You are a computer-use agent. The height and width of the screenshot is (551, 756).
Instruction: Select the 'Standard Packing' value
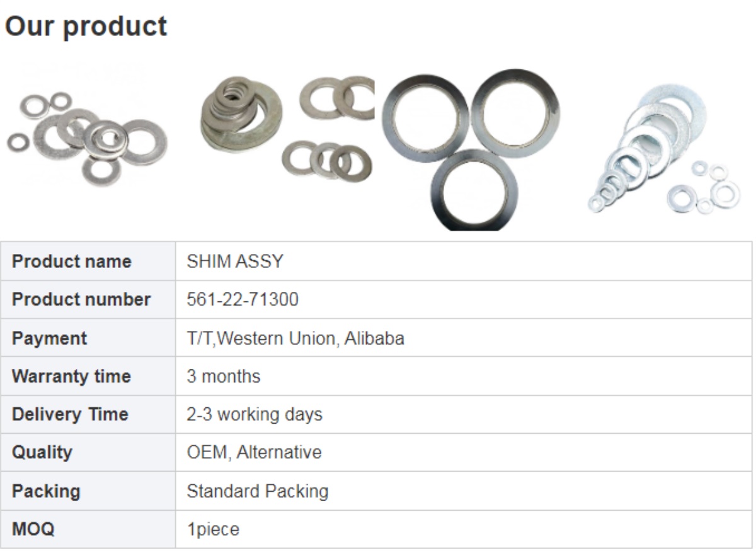tap(258, 491)
